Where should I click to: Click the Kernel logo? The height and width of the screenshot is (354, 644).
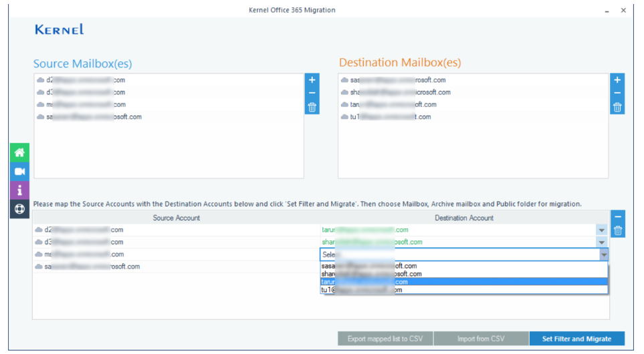pyautogui.click(x=60, y=29)
